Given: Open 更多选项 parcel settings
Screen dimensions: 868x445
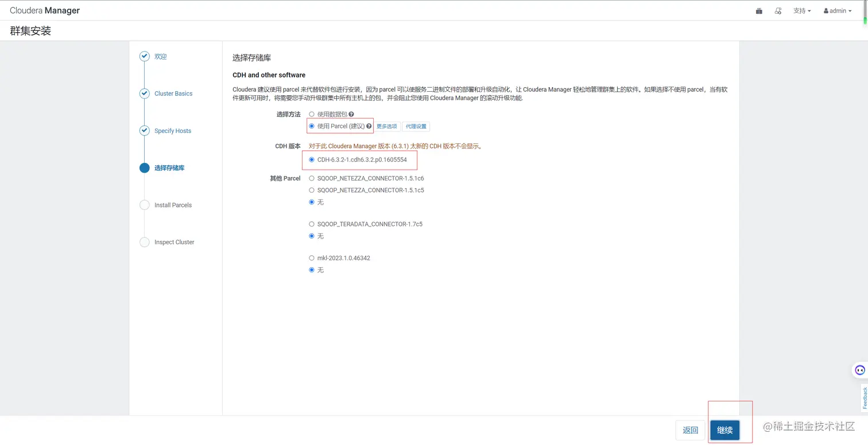Looking at the screenshot, I should [x=387, y=126].
